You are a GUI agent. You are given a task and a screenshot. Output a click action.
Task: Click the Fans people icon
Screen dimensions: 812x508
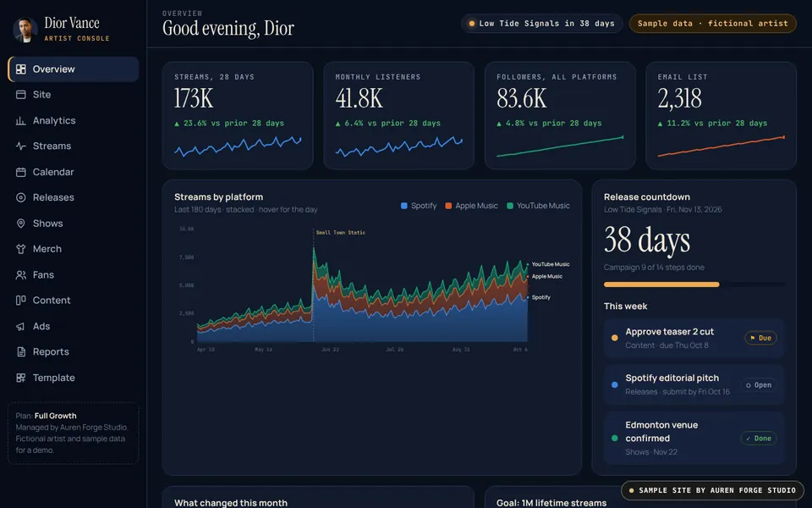[x=20, y=274]
